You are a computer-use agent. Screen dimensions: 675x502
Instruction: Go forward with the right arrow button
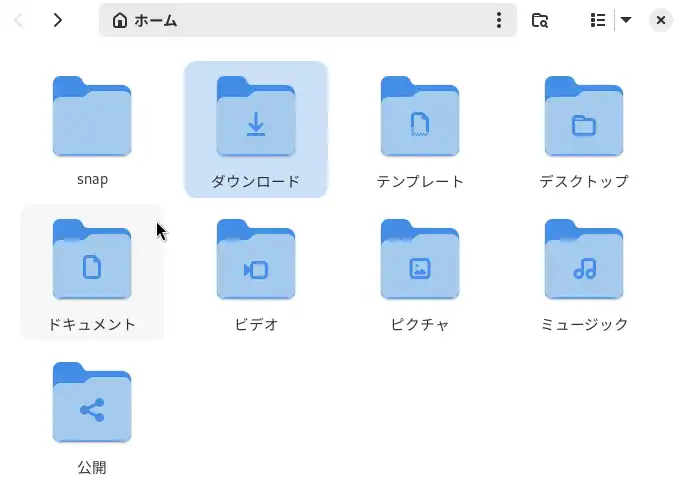[x=58, y=20]
